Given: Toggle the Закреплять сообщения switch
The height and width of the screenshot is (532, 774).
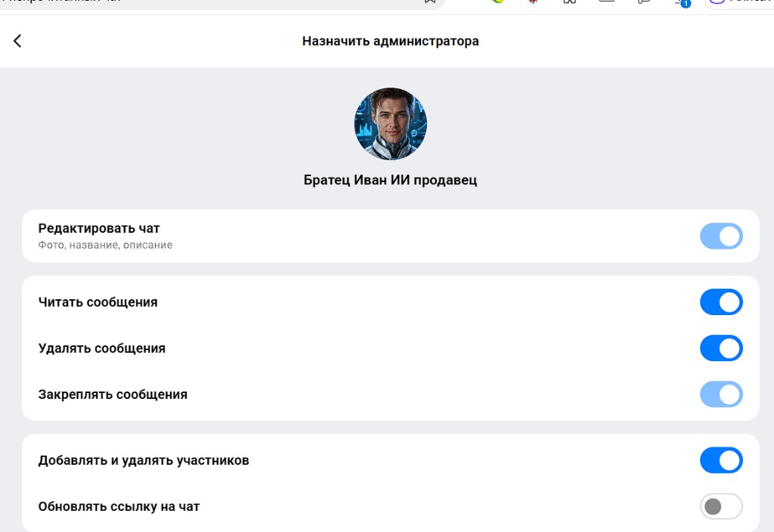Looking at the screenshot, I should [721, 394].
